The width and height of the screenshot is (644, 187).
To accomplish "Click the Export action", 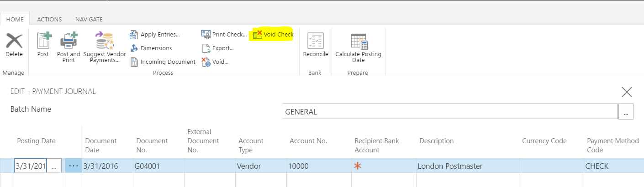I will coord(218,48).
